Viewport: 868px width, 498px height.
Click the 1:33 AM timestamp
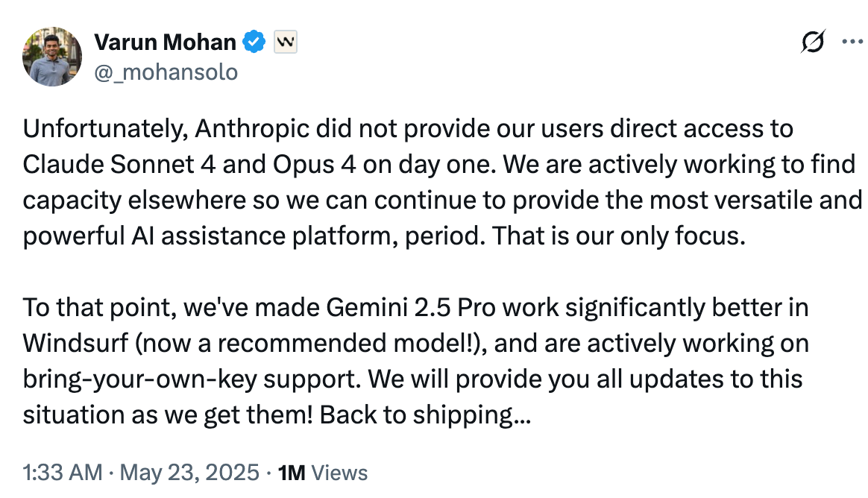coord(63,473)
